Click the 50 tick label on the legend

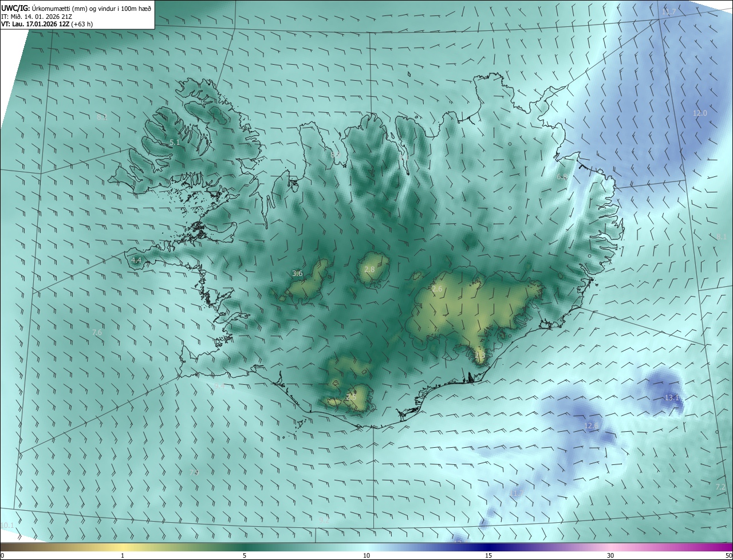[x=728, y=555]
